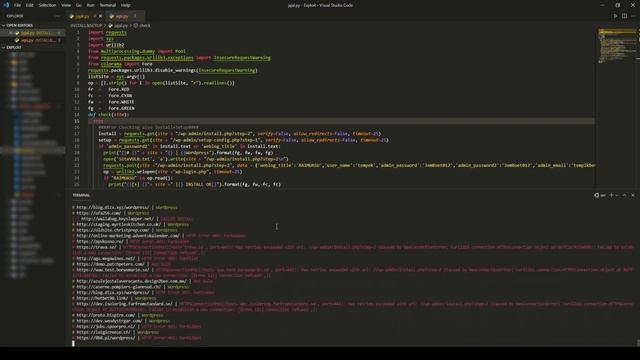640x360 pixels.
Task: Collapse the OPEN EDITORS section
Action: tap(33, 25)
